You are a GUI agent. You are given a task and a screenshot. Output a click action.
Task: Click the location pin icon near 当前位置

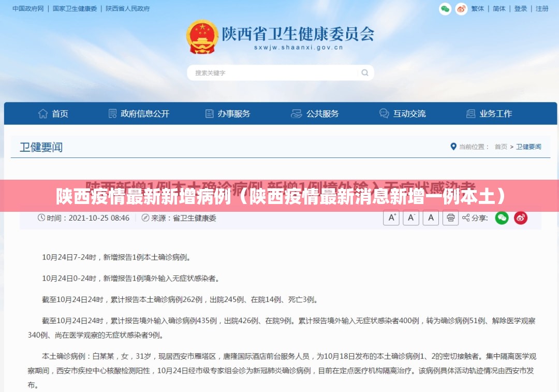point(453,147)
